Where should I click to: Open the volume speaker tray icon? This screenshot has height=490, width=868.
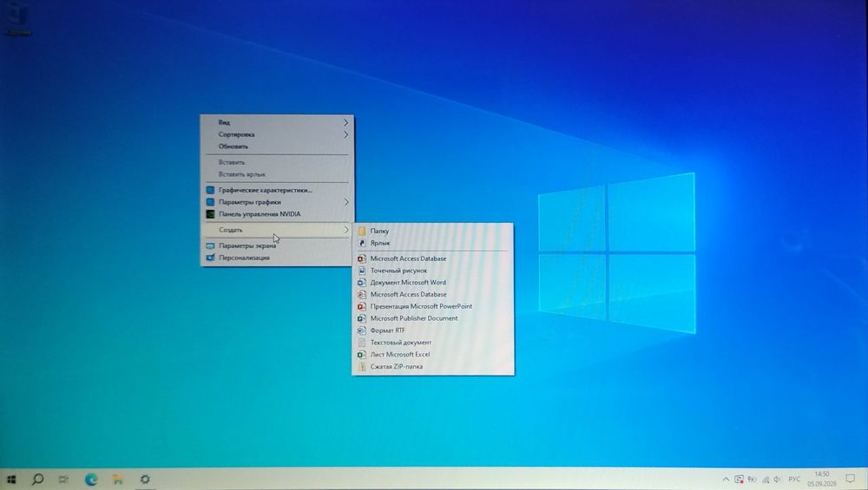[777, 480]
